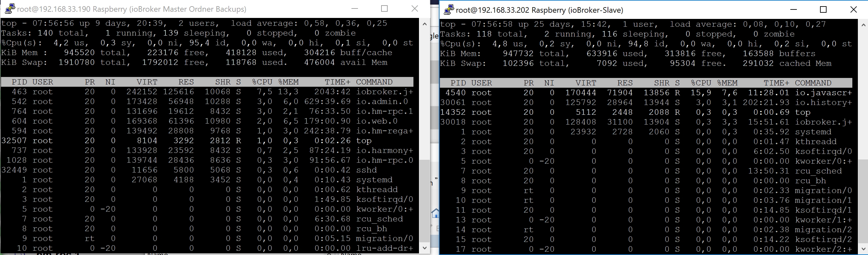
Task: Click the iobroker.j+ row with PID 463
Action: coord(207,92)
